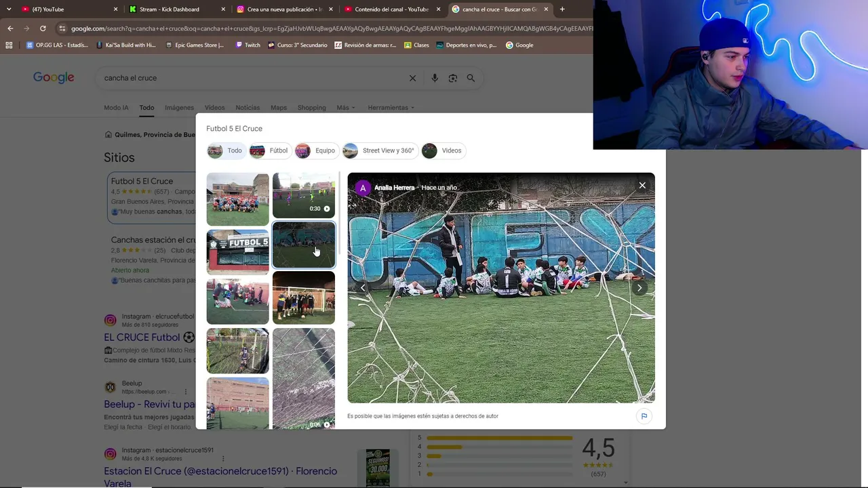The width and height of the screenshot is (868, 488).
Task: Filter photos by the Videos chip
Action: [442, 150]
